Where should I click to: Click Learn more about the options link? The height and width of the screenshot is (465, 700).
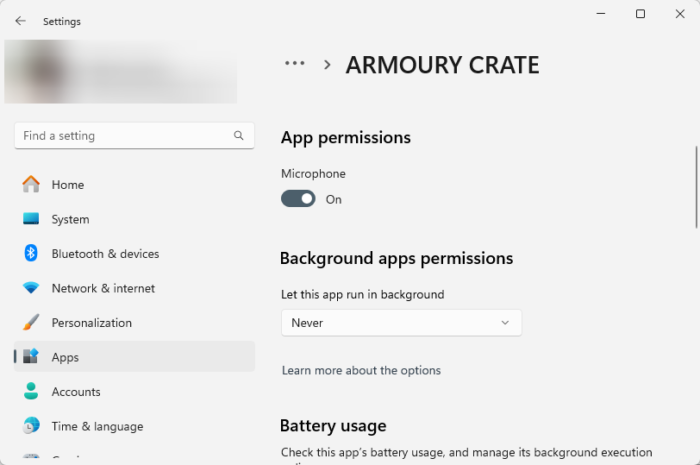(x=361, y=370)
